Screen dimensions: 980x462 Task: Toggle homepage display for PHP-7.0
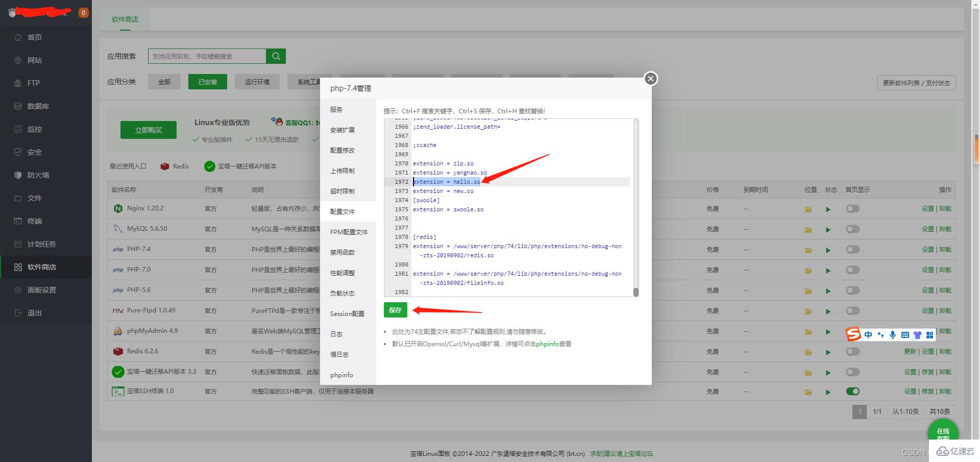point(853,270)
